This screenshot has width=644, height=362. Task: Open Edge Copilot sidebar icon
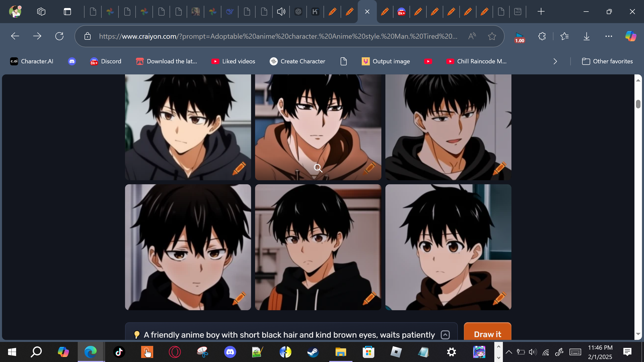pyautogui.click(x=630, y=36)
